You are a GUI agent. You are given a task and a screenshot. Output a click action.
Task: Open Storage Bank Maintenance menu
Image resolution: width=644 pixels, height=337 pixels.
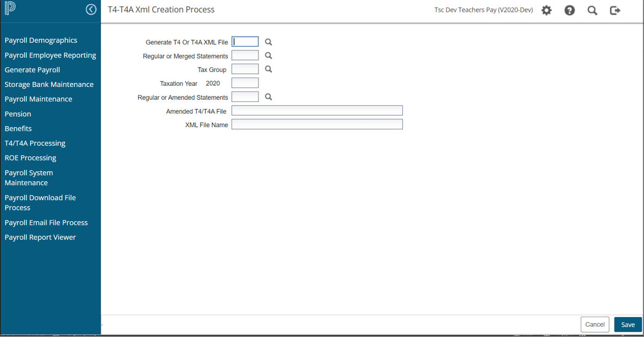pos(49,84)
